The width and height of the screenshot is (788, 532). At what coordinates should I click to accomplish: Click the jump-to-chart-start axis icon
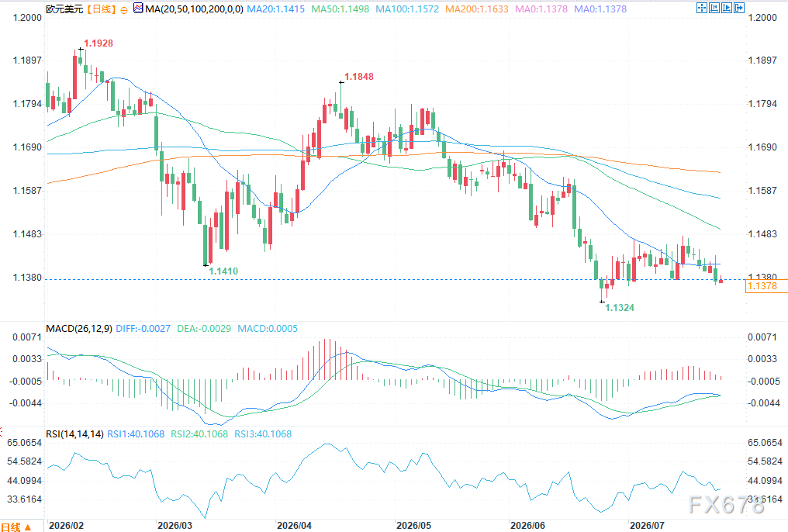click(x=714, y=8)
